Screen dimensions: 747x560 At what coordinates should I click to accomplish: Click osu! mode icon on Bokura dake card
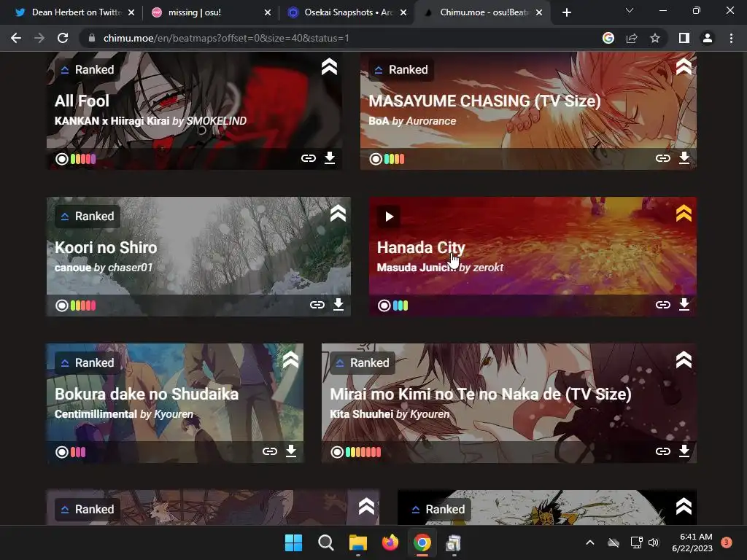[x=61, y=452]
